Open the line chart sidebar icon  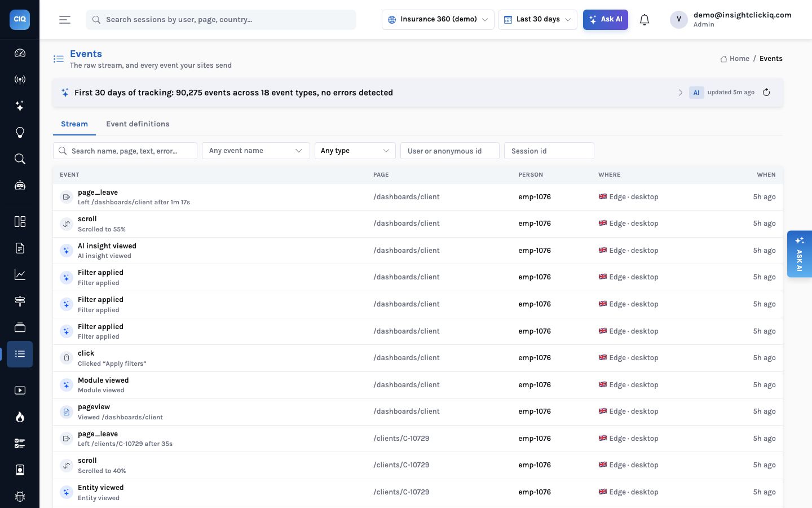coord(20,274)
